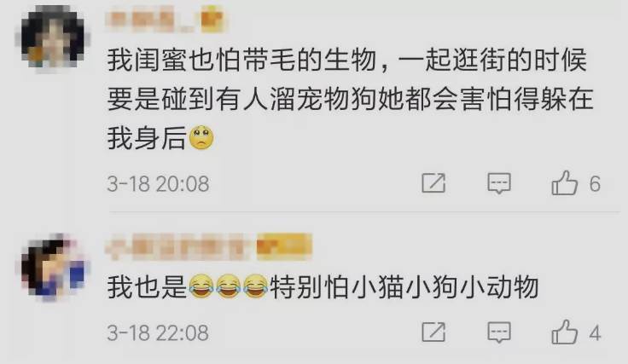The image size is (628, 364).
Task: Tap the 3-18 20:08 timestamp
Action: point(158,184)
